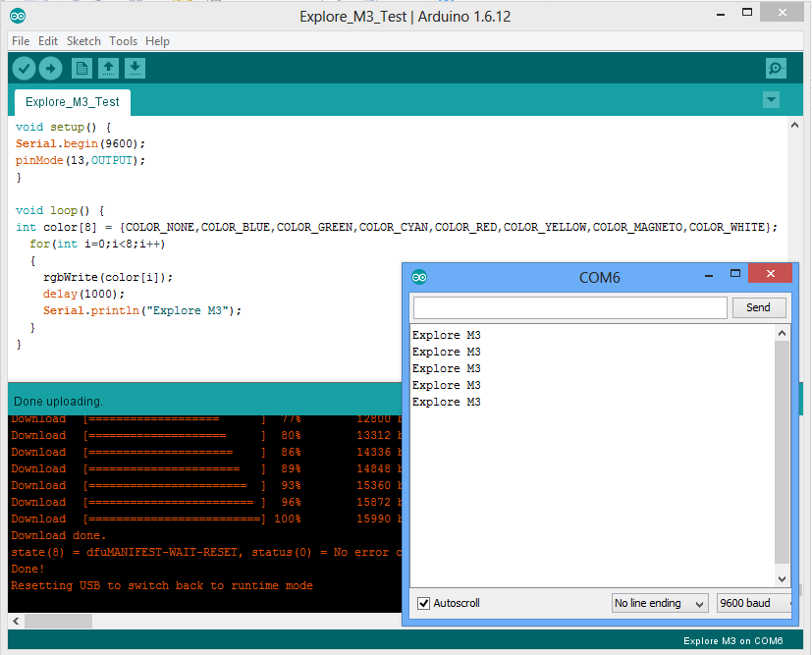Maximize the COM6 window
This screenshot has height=655, width=812.
[735, 273]
